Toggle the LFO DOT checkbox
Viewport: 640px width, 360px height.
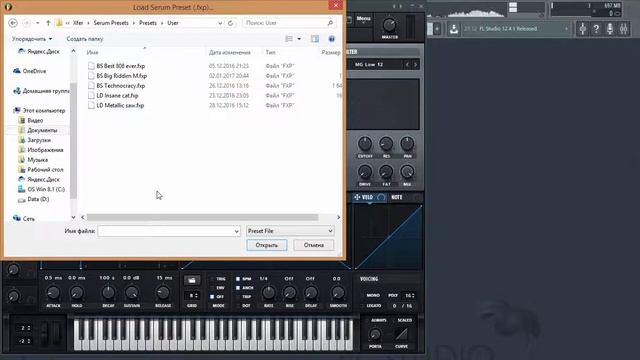pyautogui.click(x=238, y=306)
